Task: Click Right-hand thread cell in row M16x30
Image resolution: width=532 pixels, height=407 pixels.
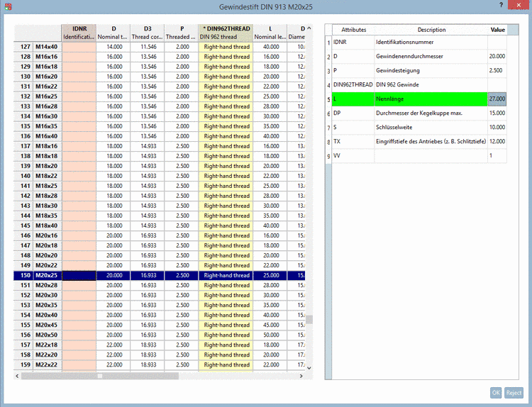Action: tap(226, 116)
